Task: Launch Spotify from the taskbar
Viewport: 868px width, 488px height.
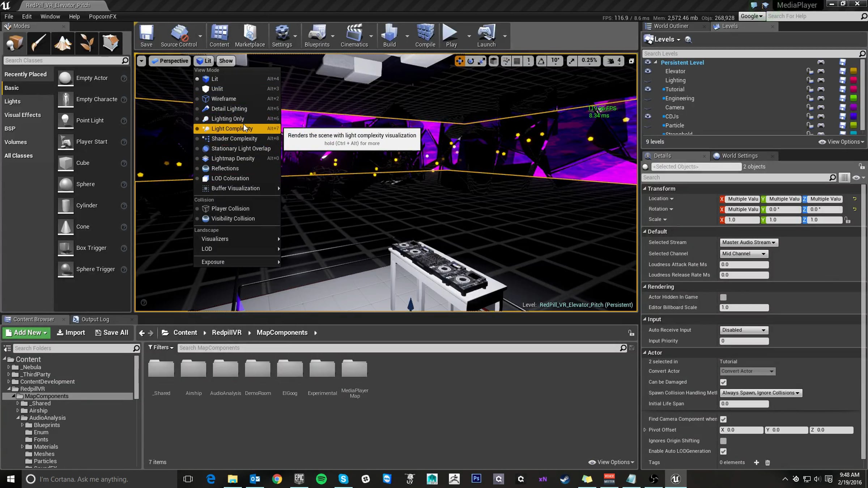Action: [x=321, y=479]
